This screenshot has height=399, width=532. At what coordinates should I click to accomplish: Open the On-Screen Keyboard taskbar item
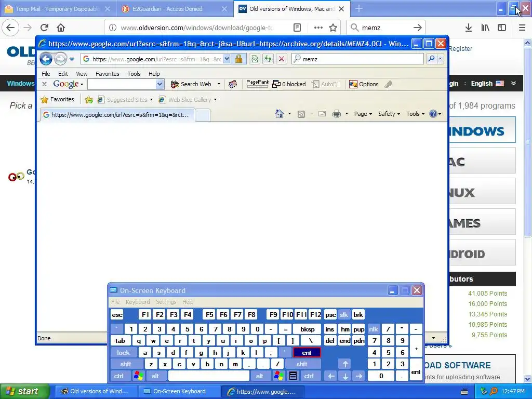(179, 391)
